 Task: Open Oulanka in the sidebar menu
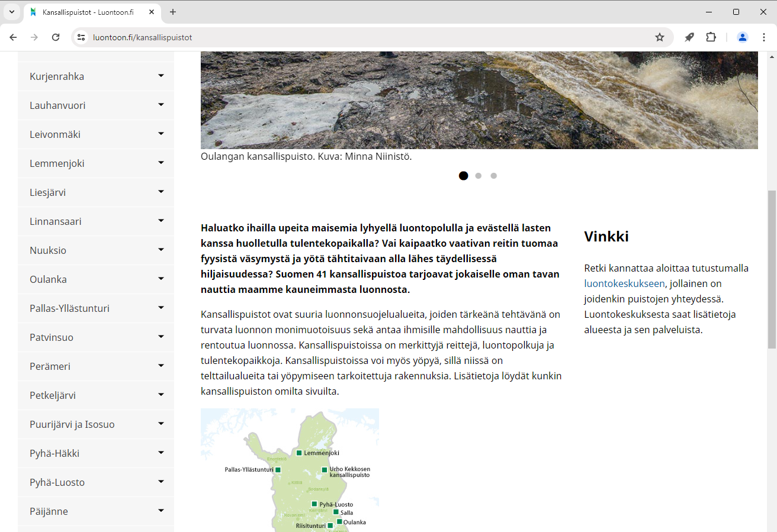tap(48, 279)
